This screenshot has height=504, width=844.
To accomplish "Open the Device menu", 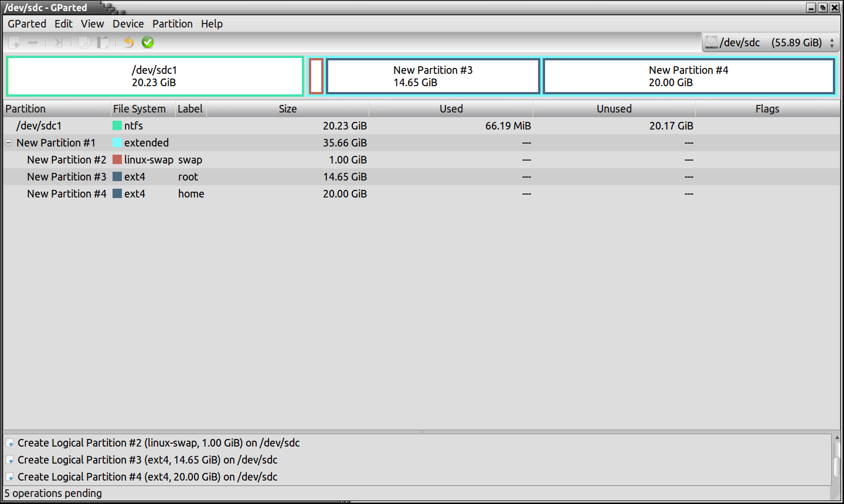I will pos(128,24).
